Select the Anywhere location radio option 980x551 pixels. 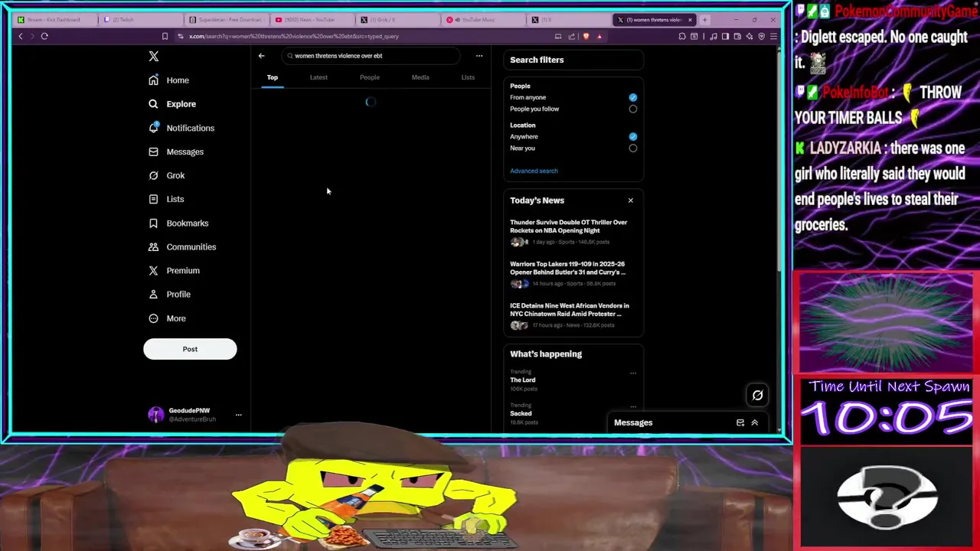point(633,136)
